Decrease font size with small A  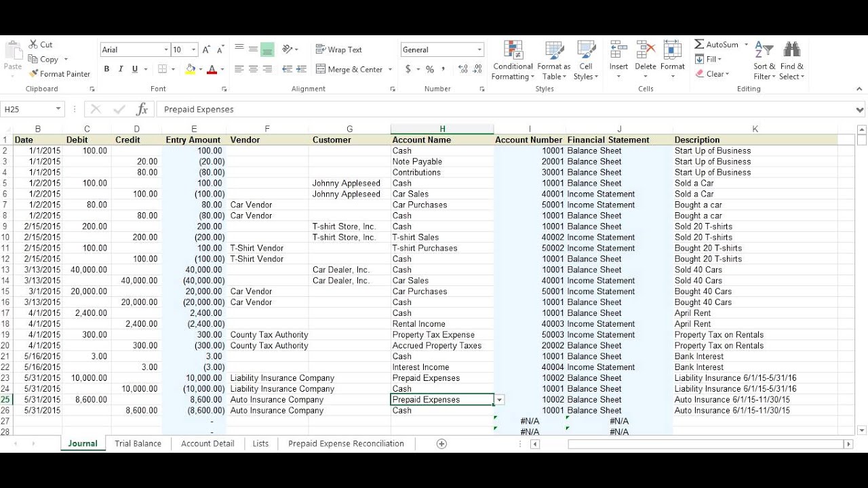[x=220, y=49]
